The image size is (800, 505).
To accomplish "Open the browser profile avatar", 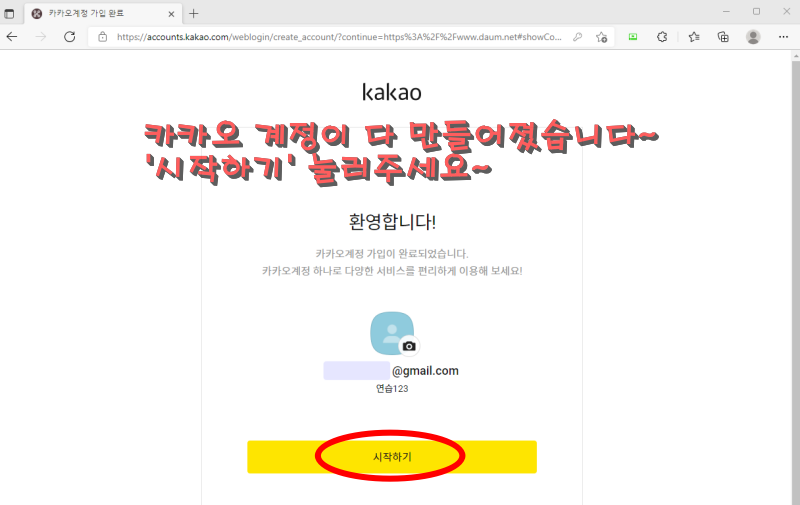I will click(753, 37).
